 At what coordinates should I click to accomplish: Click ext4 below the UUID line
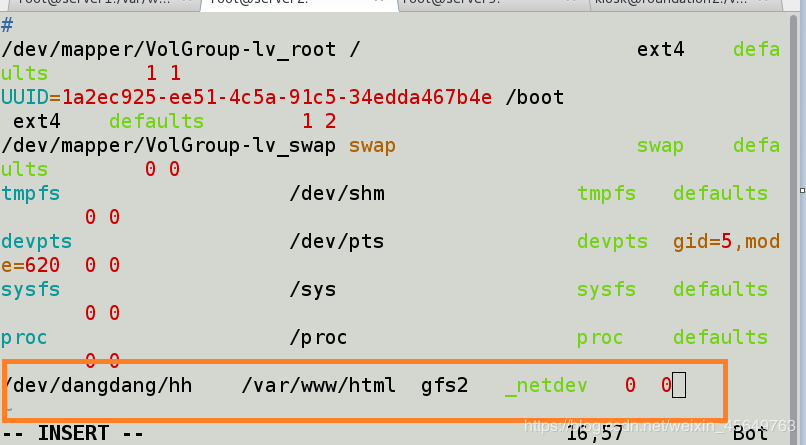(36, 122)
